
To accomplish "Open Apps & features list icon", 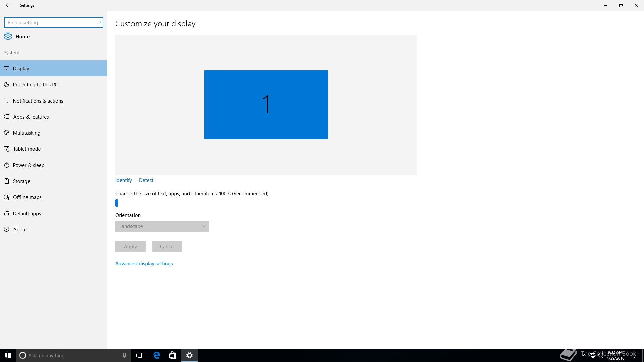I will coord(6,117).
